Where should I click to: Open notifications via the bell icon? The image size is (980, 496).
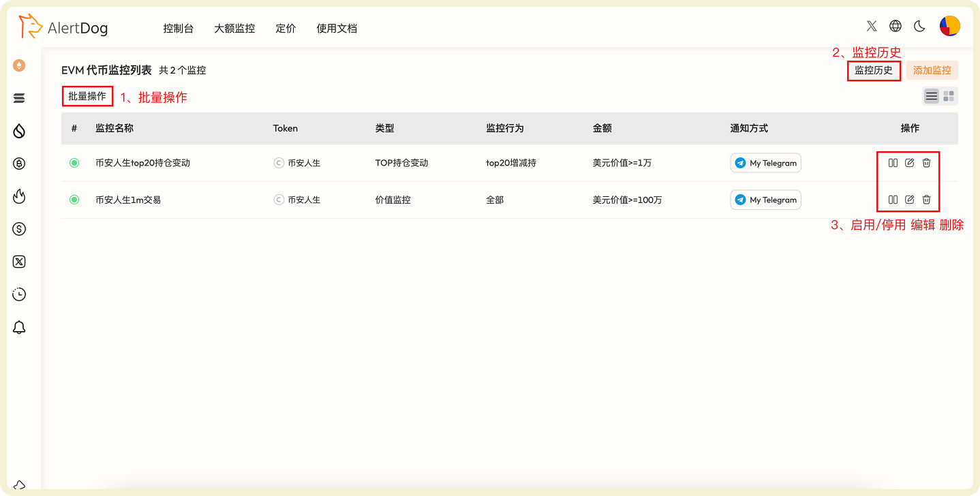(19, 327)
